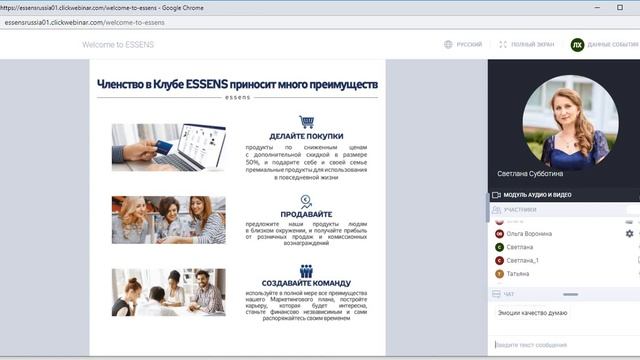Click the chat panel drag handle
The image size is (640, 360).
(570, 294)
